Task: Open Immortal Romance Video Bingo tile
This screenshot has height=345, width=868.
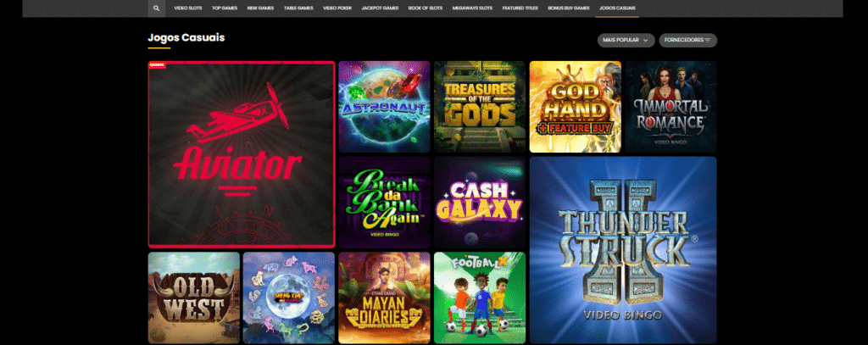Action: (670, 106)
